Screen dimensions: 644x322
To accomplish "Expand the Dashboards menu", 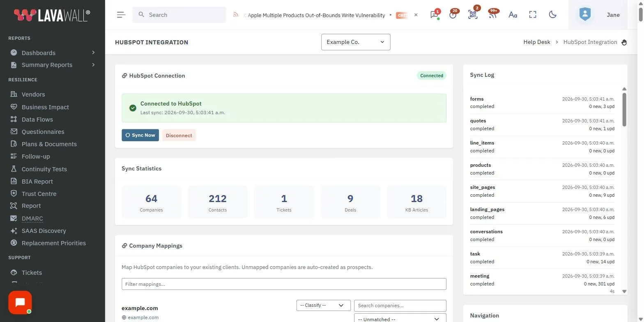I will point(53,53).
